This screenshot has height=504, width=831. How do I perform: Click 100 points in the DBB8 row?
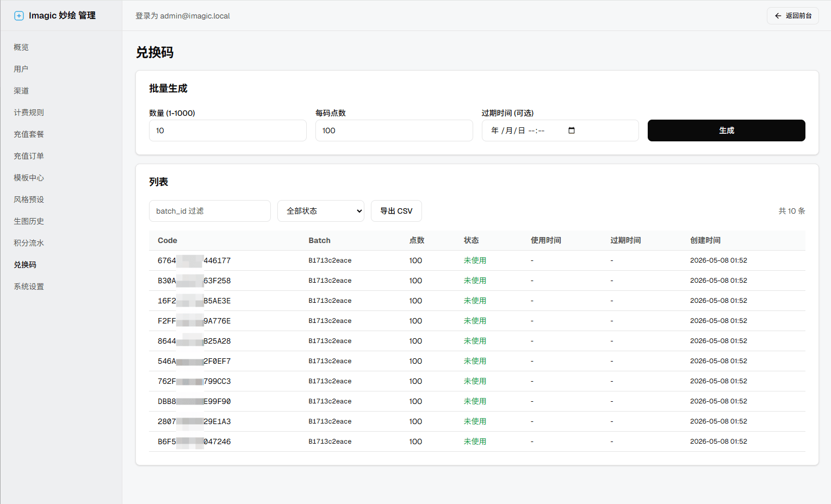415,401
